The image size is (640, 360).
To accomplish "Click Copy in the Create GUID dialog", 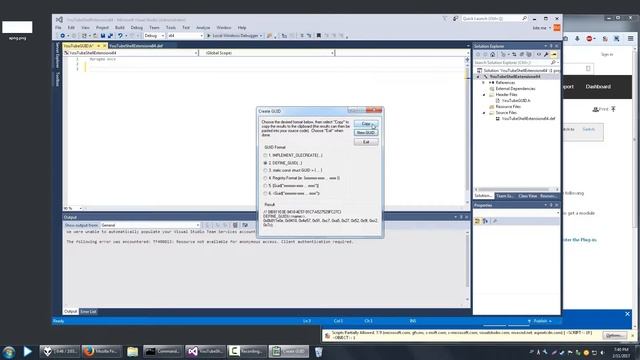I will (x=366, y=124).
